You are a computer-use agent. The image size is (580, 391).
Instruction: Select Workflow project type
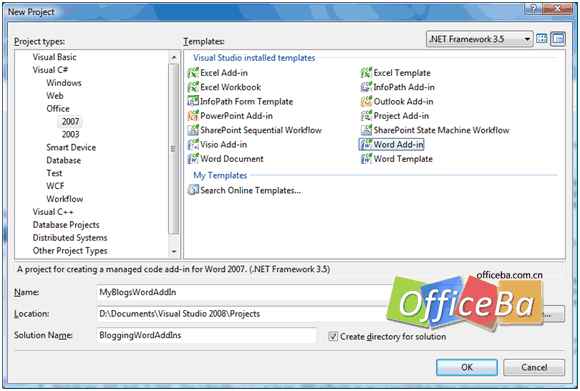coord(65,199)
